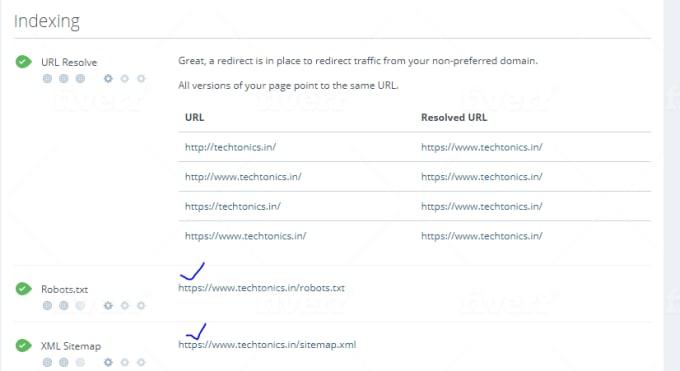Click the resolved URL for http://www.techtonics.in/

click(481, 177)
